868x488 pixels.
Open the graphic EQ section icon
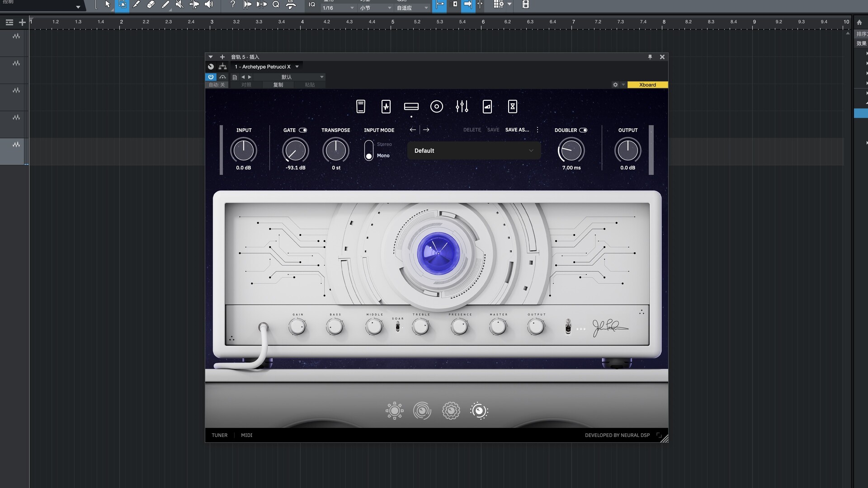462,107
